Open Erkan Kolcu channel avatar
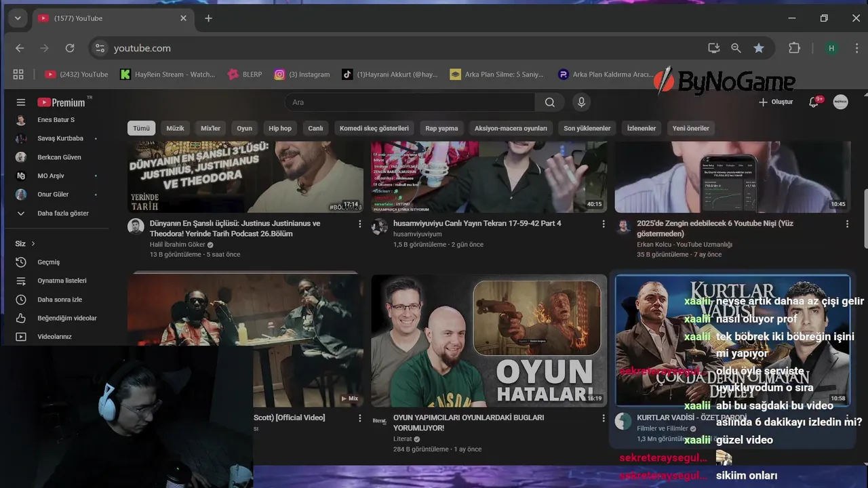Image resolution: width=868 pixels, height=488 pixels. click(x=623, y=226)
